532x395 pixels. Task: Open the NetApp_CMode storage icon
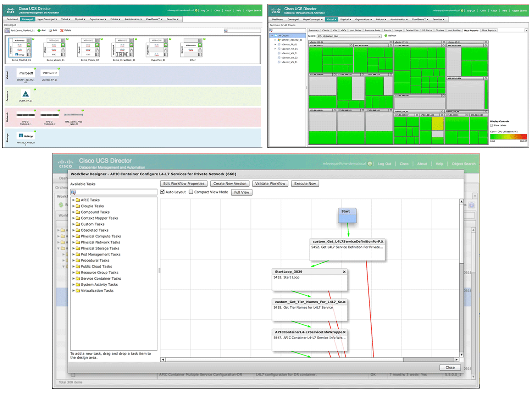[26, 136]
